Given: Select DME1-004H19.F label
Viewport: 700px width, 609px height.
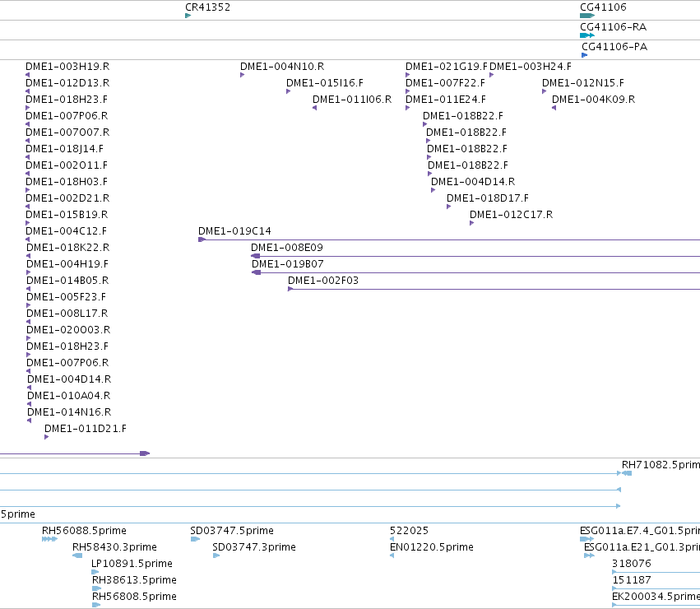Looking at the screenshot, I should tap(67, 264).
